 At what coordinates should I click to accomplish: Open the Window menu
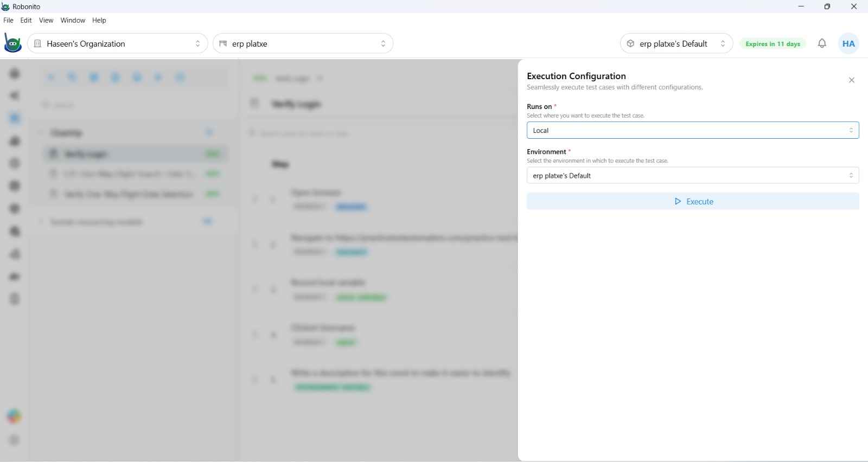click(73, 20)
